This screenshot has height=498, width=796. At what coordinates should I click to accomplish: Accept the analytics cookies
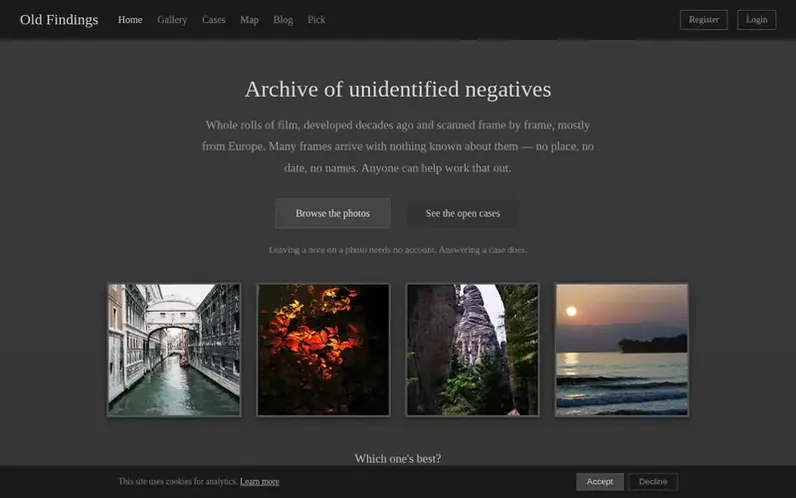pyautogui.click(x=600, y=481)
